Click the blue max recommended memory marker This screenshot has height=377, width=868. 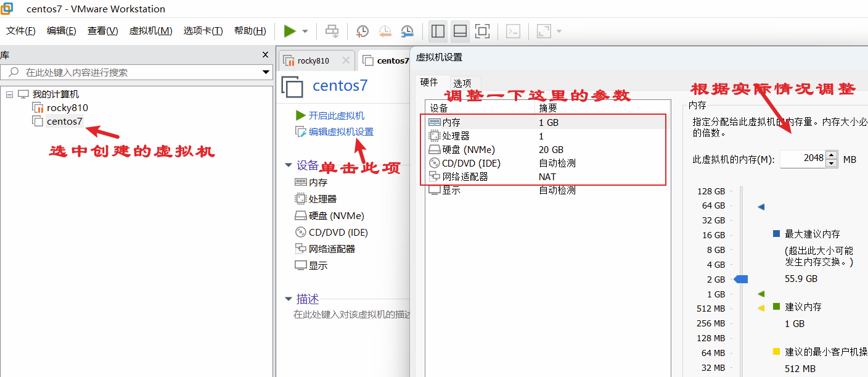(x=761, y=207)
